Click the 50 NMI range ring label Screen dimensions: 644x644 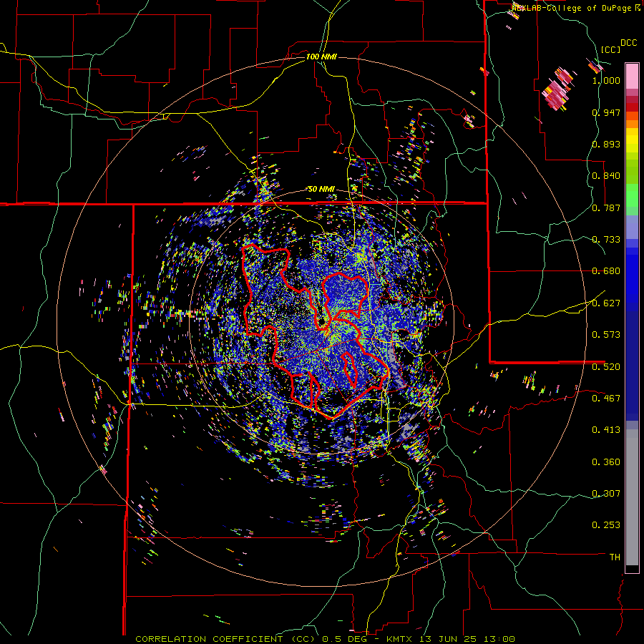click(321, 190)
